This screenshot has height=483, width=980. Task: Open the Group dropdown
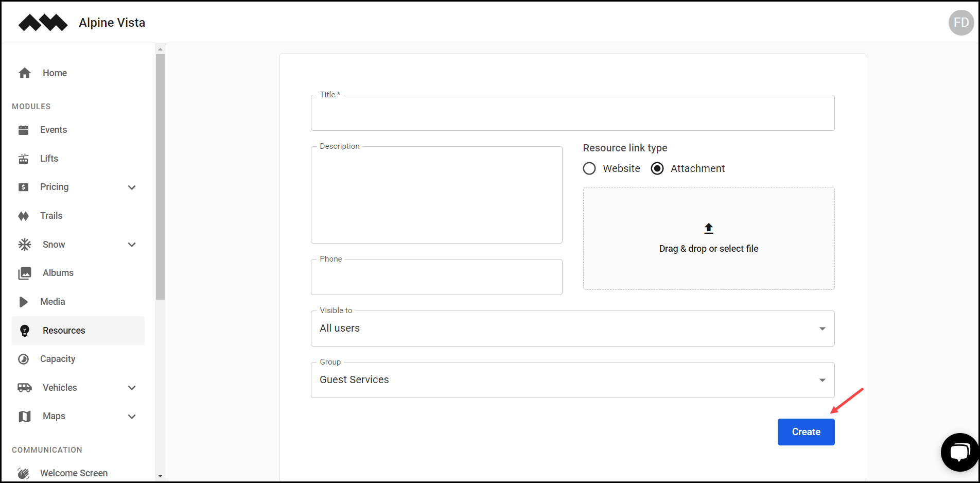(572, 380)
